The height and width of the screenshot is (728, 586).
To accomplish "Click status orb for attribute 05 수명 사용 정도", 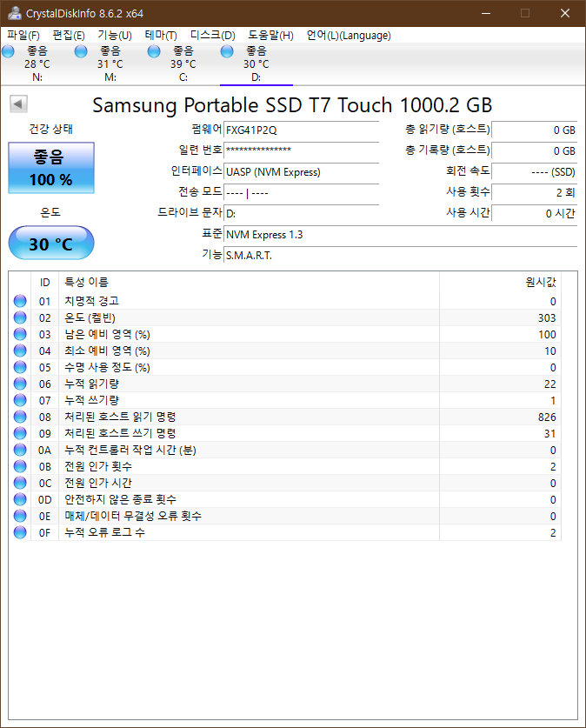I will [20, 367].
